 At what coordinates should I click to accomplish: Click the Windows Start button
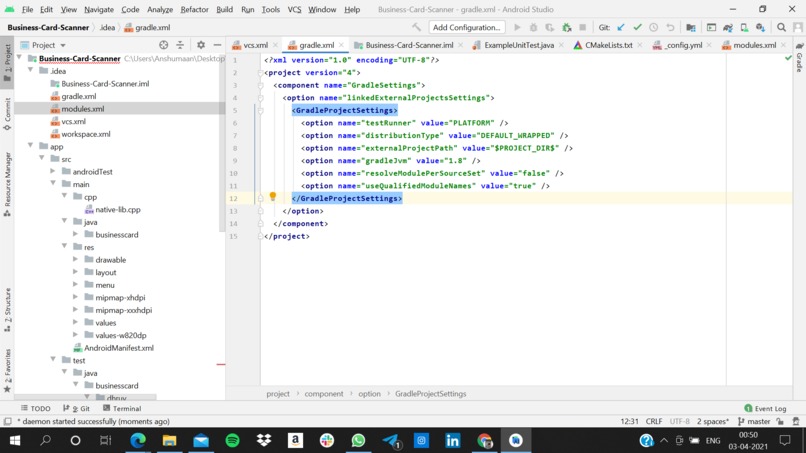[x=14, y=441]
